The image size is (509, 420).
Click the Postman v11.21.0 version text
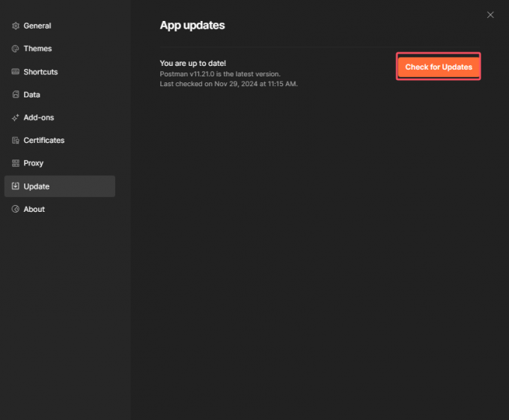click(220, 74)
